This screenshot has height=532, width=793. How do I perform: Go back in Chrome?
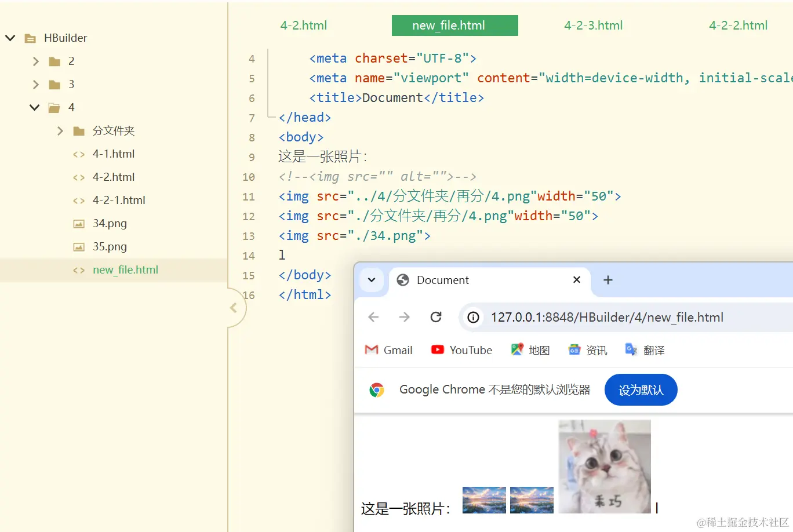[x=373, y=317]
